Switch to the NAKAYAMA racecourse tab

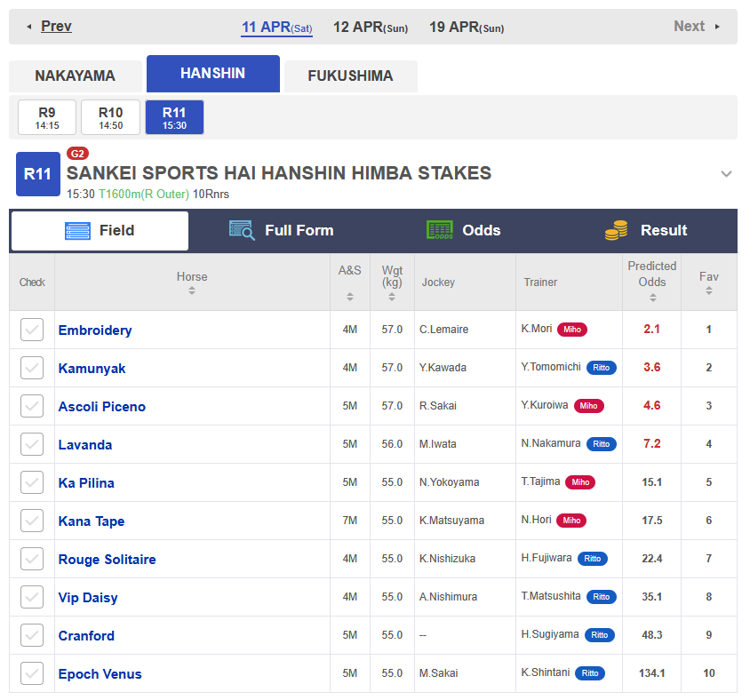tap(76, 76)
